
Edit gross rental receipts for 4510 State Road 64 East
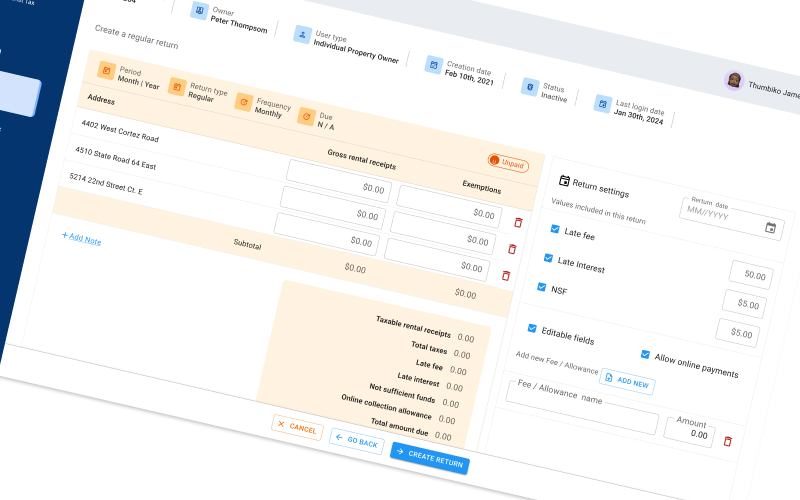pyautogui.click(x=333, y=208)
